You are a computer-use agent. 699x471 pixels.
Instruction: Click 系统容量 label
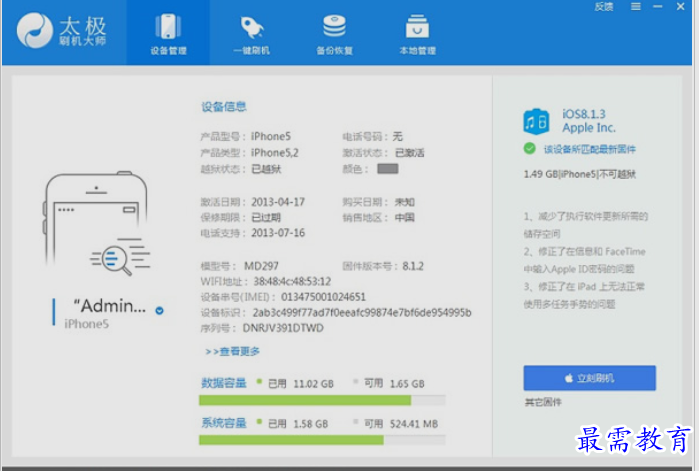pos(224,423)
